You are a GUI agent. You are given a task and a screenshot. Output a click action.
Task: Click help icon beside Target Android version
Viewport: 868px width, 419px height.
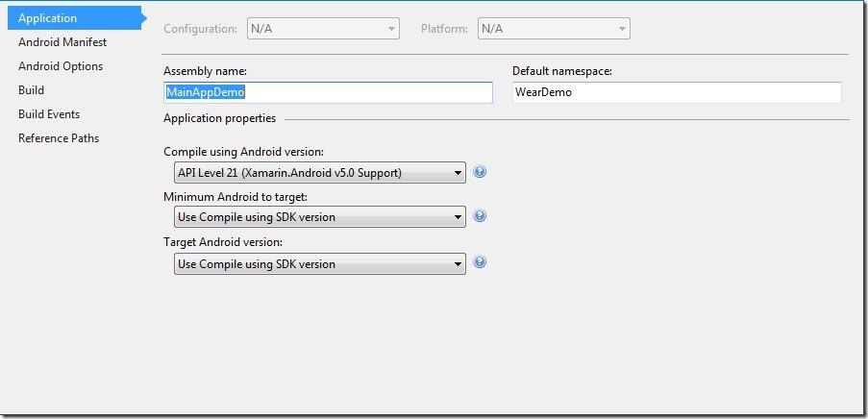pos(480,262)
